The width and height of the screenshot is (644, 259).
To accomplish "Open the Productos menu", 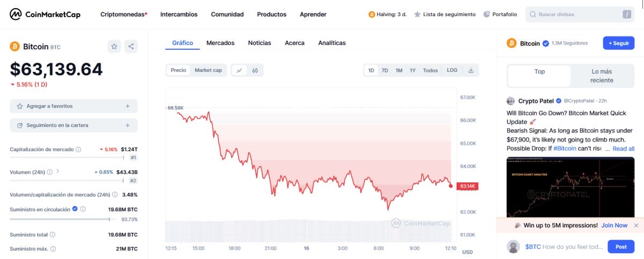I will [x=272, y=14].
